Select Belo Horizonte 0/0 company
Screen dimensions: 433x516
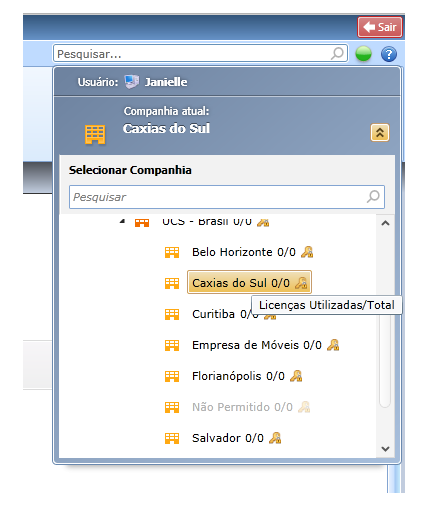coord(244,252)
